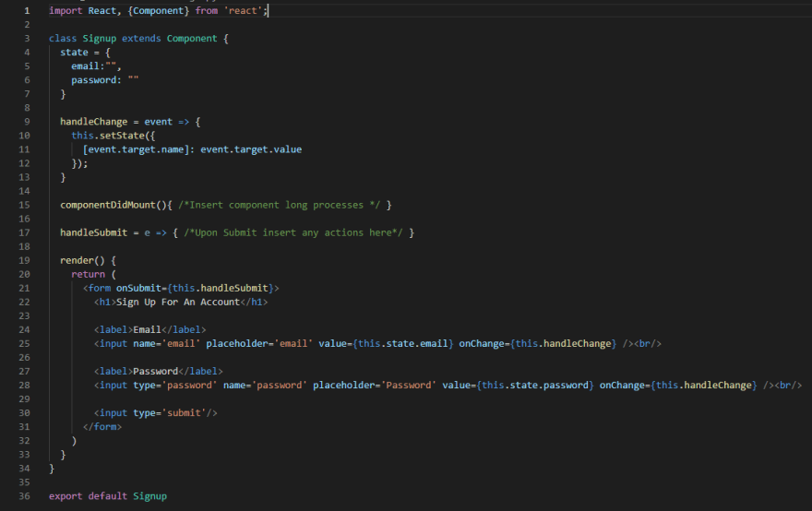The image size is (812, 511).
Task: Click the 'return' keyword on line 20
Action: tap(88, 274)
